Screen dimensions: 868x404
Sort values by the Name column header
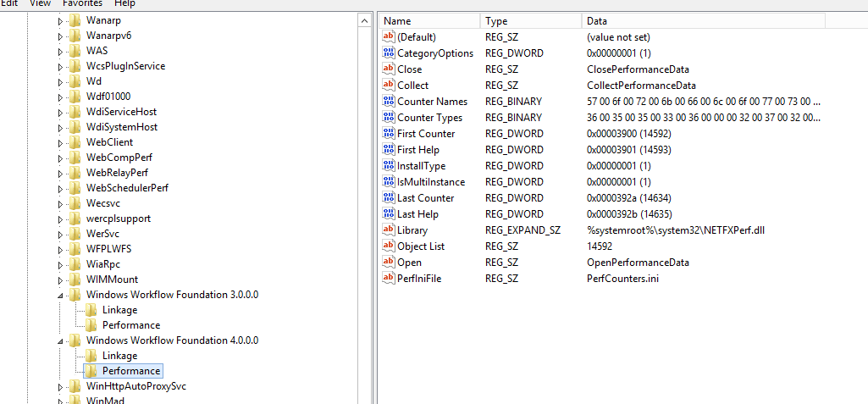click(x=429, y=21)
